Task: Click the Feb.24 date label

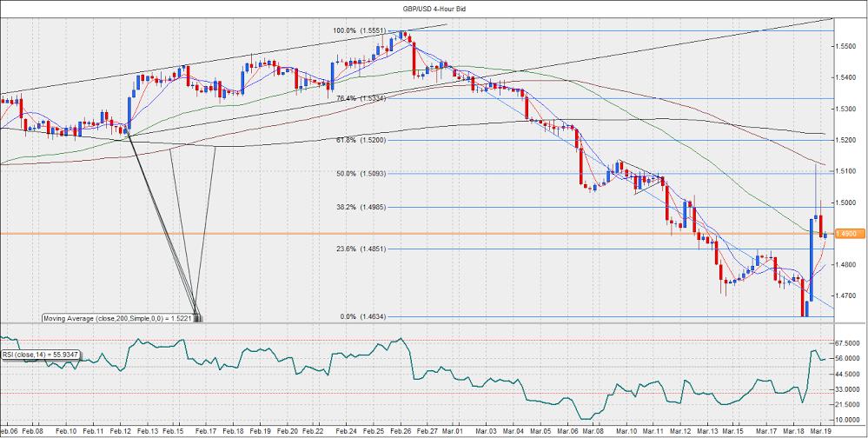Action: pos(346,430)
